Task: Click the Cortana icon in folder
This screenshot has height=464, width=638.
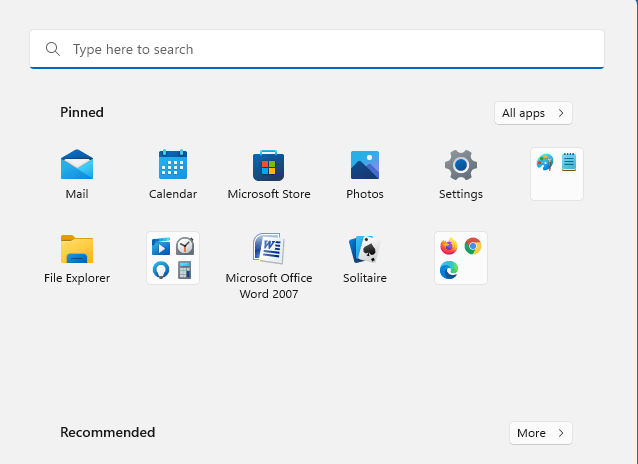Action: coord(161,270)
